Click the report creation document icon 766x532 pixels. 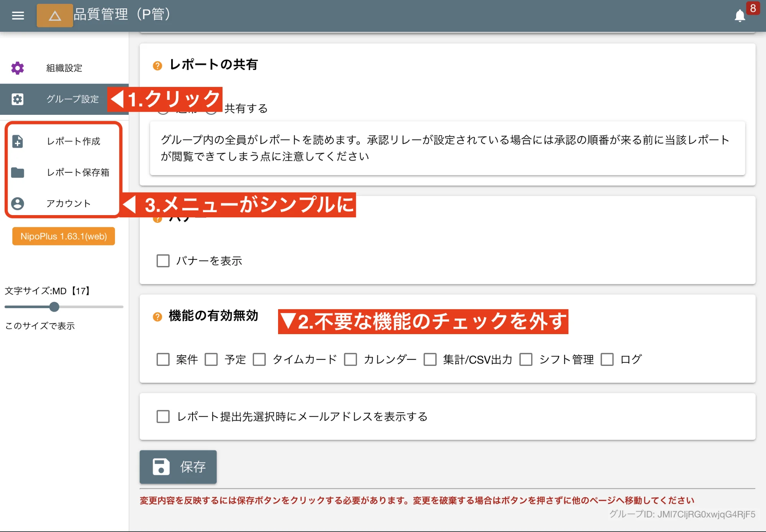click(x=18, y=141)
